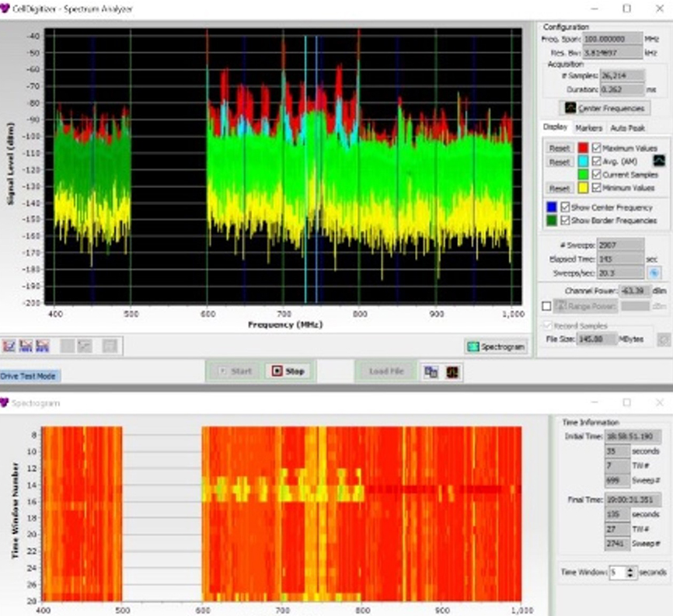
Task: Toggle the Maximum Values checkbox
Action: pyautogui.click(x=596, y=148)
